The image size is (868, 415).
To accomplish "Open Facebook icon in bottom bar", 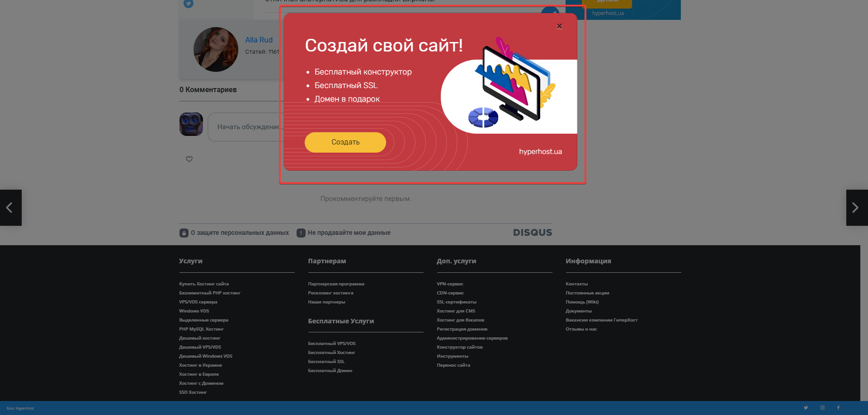I will click(x=838, y=408).
